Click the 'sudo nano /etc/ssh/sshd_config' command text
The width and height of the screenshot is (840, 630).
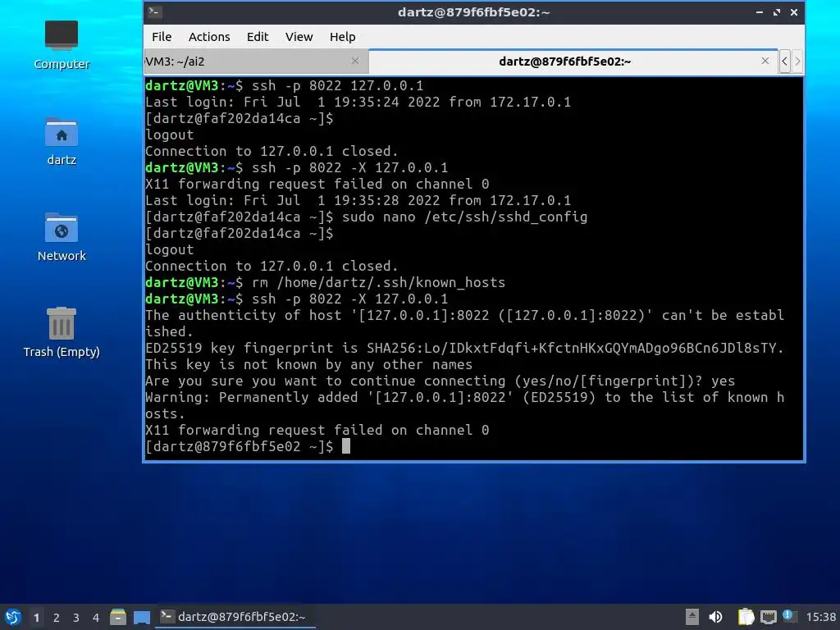pos(464,217)
